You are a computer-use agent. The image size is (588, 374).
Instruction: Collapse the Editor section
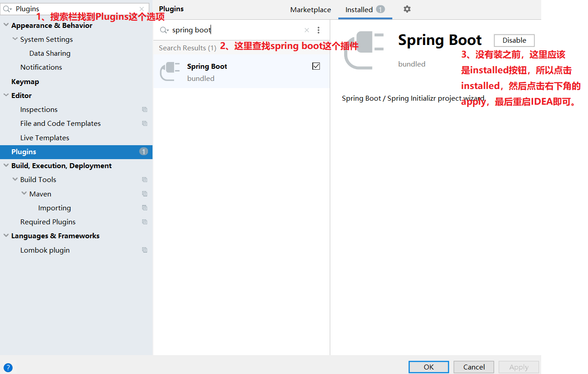pyautogui.click(x=6, y=95)
